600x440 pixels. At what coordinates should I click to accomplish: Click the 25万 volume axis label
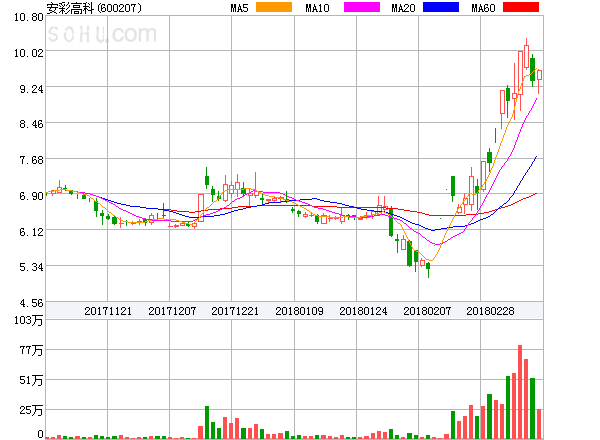click(31, 410)
